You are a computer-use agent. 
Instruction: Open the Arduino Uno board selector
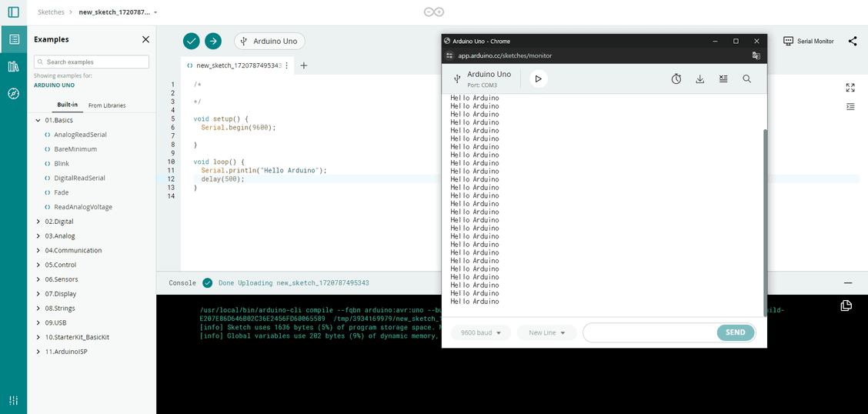[x=269, y=41]
